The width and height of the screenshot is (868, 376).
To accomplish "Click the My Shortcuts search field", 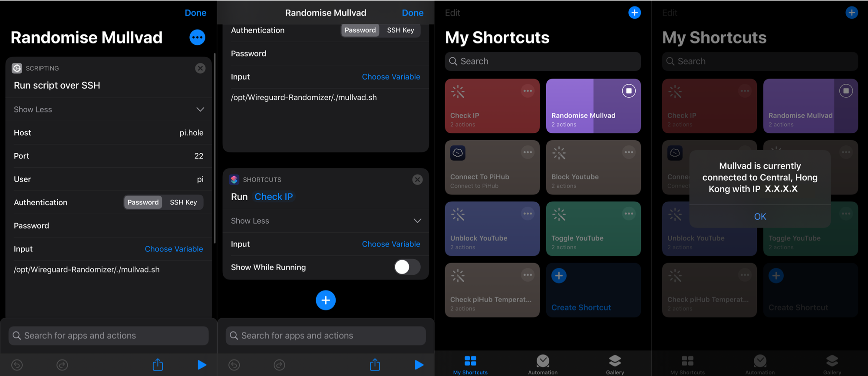I will pos(543,61).
